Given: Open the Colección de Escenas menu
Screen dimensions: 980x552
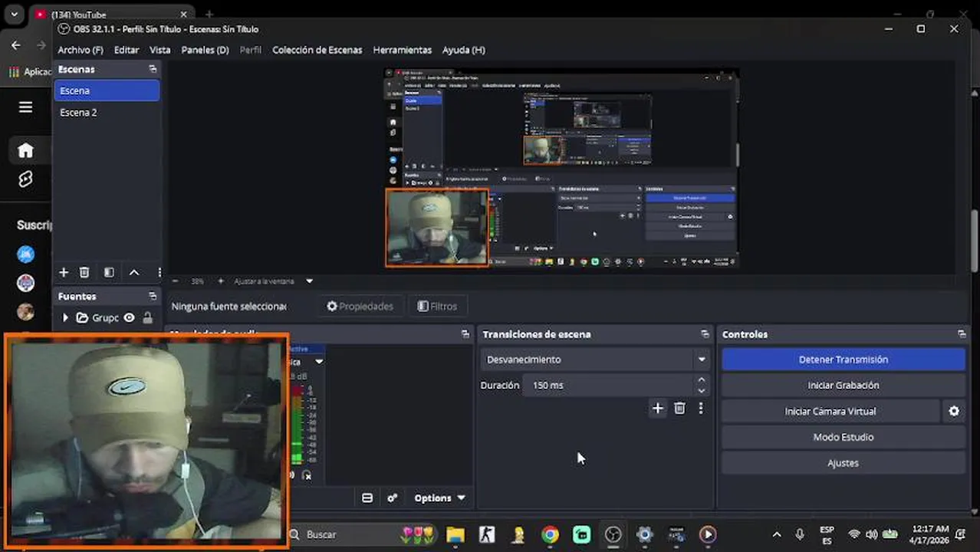Looking at the screenshot, I should coord(317,50).
